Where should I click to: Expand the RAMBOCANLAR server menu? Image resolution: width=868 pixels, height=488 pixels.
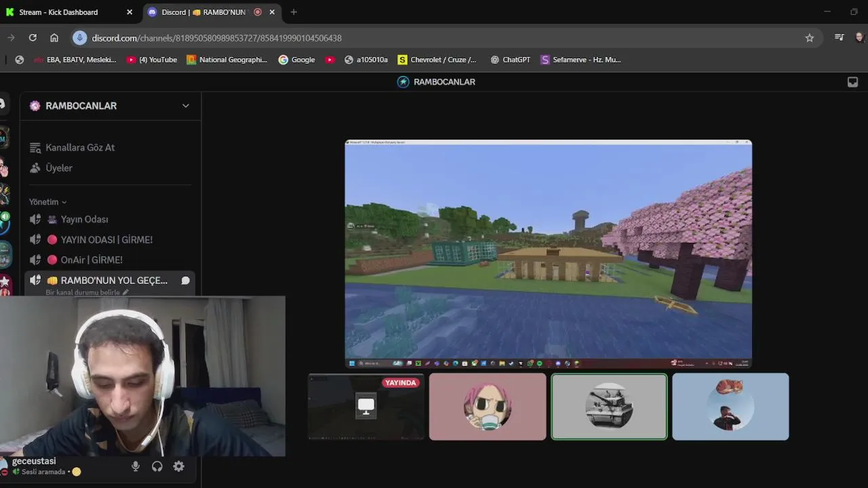185,106
